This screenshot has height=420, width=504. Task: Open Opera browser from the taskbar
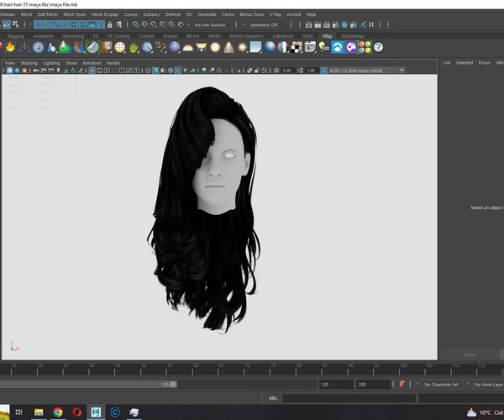[76, 412]
